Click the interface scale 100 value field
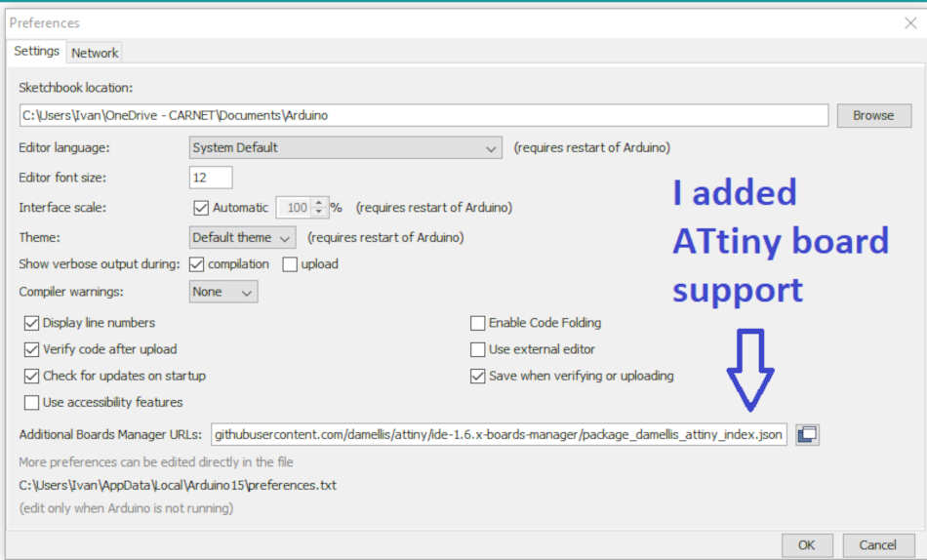The image size is (927, 560). tap(294, 208)
